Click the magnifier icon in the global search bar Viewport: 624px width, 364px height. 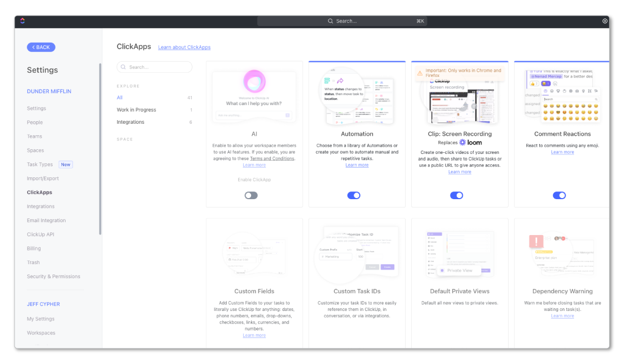pyautogui.click(x=330, y=21)
